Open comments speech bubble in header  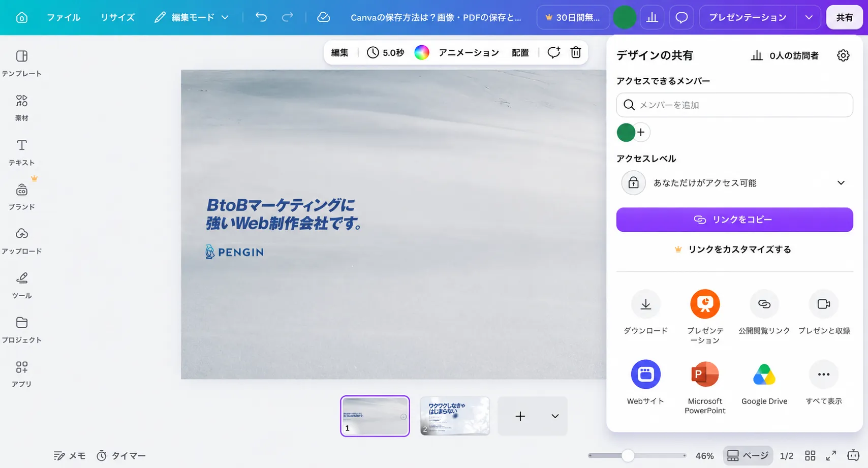pos(681,17)
